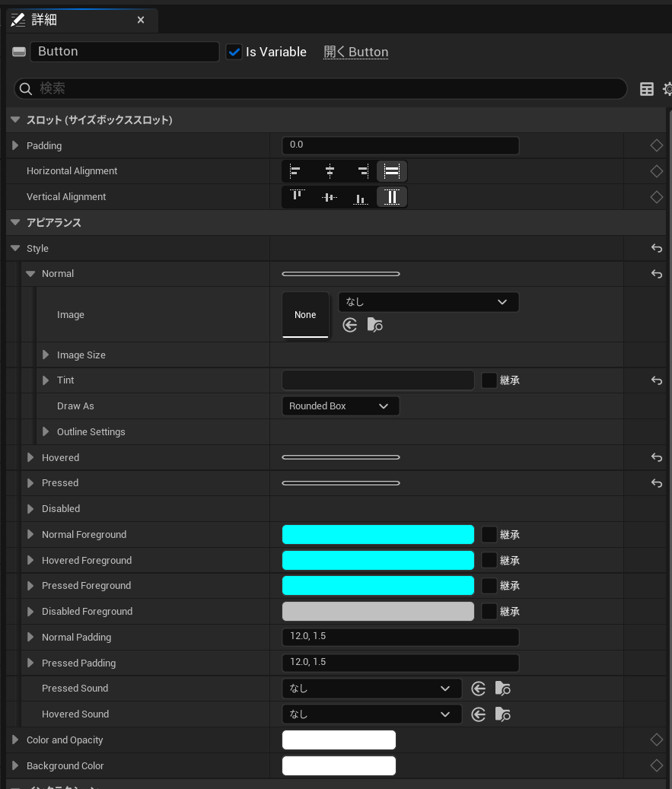Click the grid icon beside the search bar
672x789 pixels.
[x=646, y=88]
